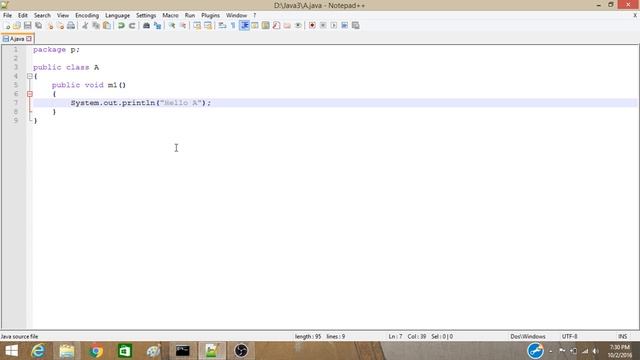Viewport: 640px width, 360px height.
Task: Click the Save Recorded Macro icon
Action: (x=356, y=26)
